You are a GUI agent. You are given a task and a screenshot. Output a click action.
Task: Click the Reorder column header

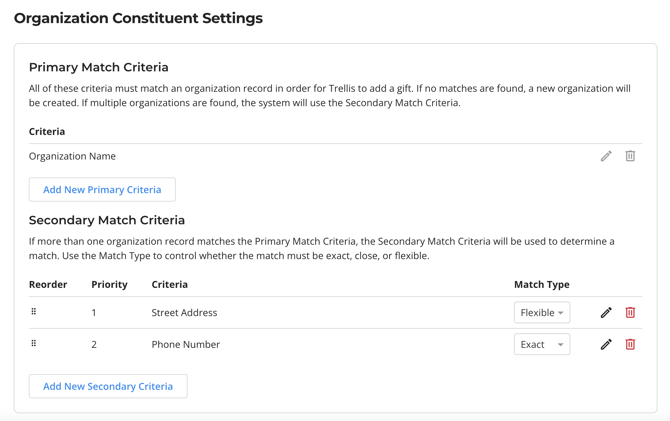48,285
